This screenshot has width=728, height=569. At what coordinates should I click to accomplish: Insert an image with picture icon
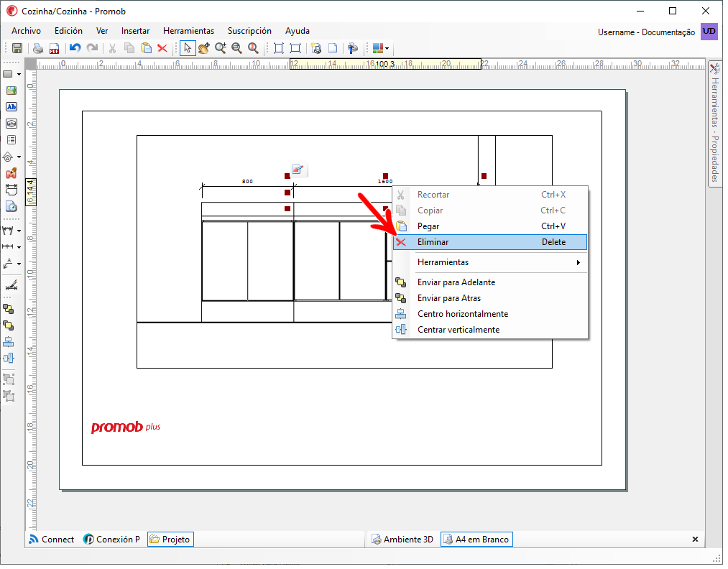[11, 91]
